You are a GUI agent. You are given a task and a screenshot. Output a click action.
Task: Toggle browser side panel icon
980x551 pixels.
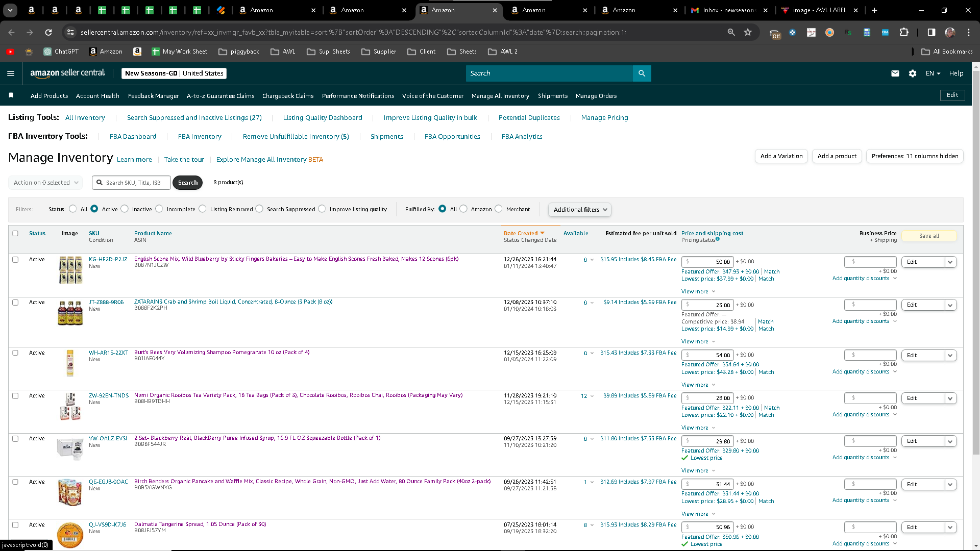pos(932,32)
